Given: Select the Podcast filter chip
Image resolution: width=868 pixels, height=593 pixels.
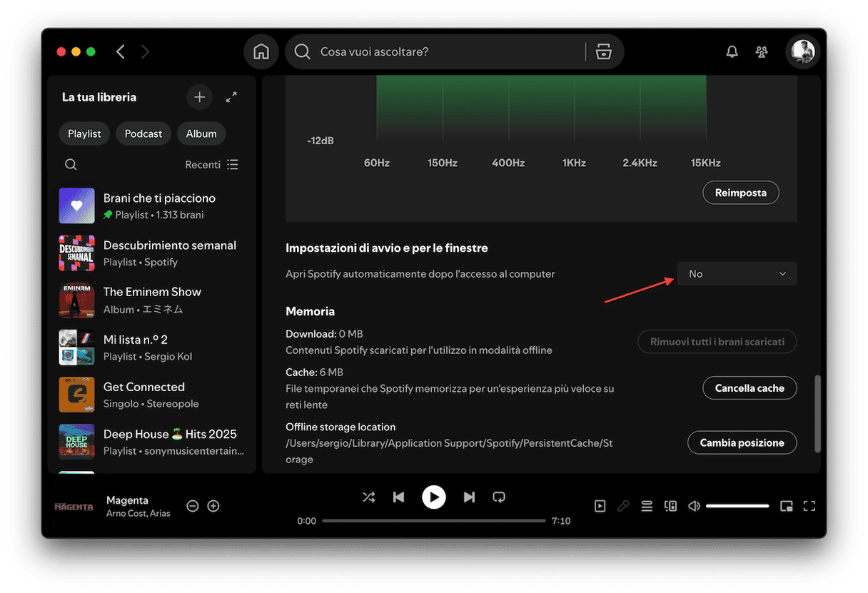Looking at the screenshot, I should click(x=143, y=134).
